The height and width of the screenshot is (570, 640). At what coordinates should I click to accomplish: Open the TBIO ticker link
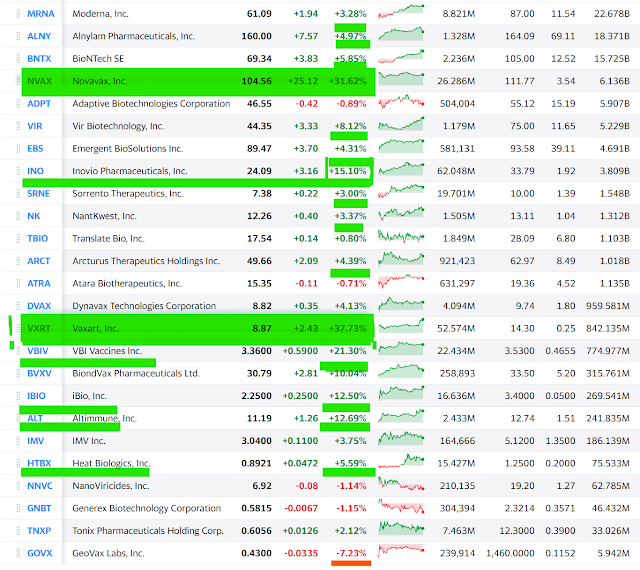point(38,238)
